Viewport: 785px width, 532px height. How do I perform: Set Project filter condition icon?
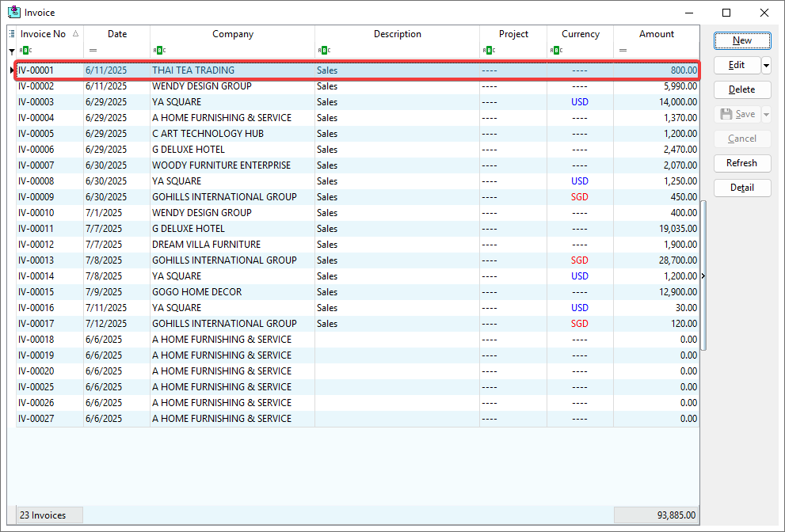pyautogui.click(x=489, y=50)
